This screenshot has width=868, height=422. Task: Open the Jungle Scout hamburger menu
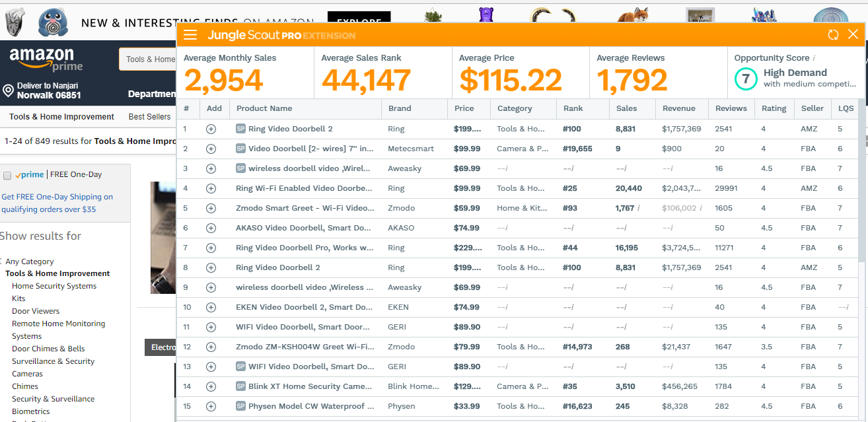(x=190, y=35)
